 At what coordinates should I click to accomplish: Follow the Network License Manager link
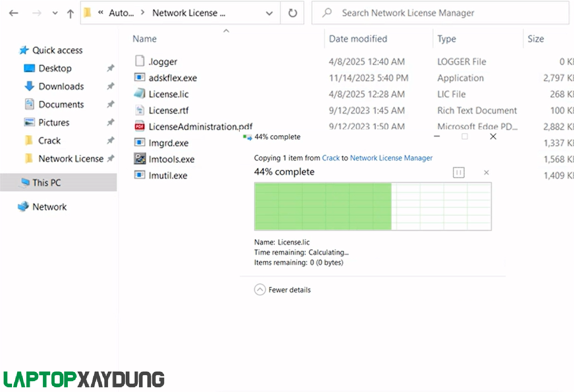coord(391,158)
